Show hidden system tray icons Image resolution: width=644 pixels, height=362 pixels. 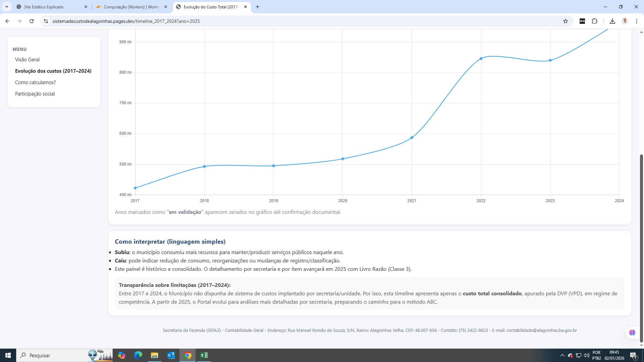(562, 355)
